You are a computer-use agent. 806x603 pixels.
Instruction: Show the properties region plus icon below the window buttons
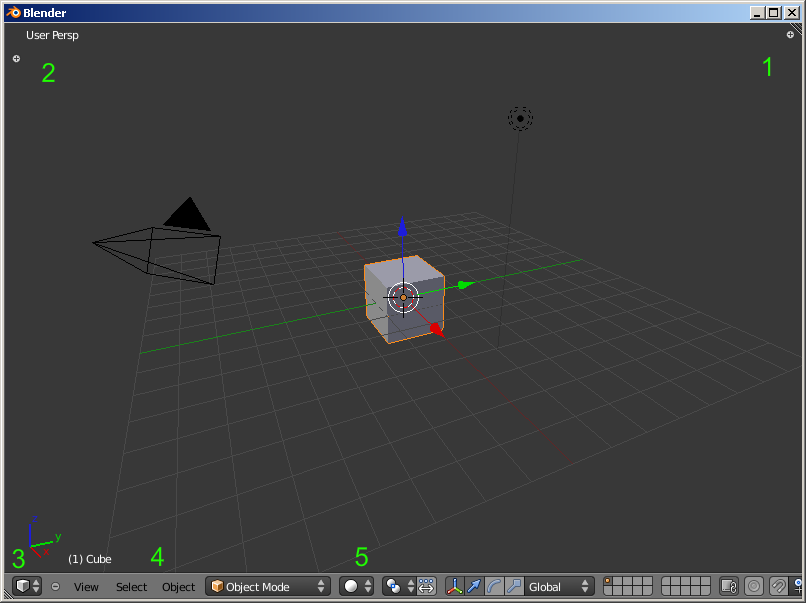[790, 35]
